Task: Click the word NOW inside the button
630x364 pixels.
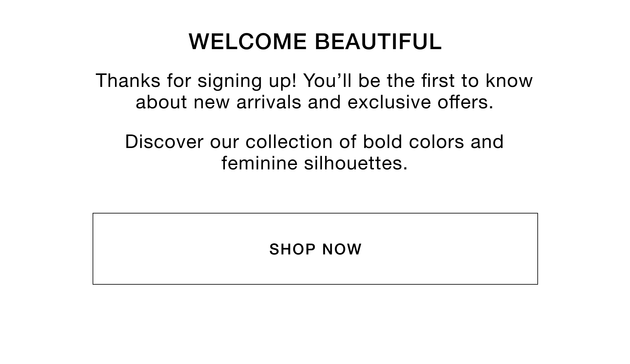Action: pyautogui.click(x=342, y=249)
